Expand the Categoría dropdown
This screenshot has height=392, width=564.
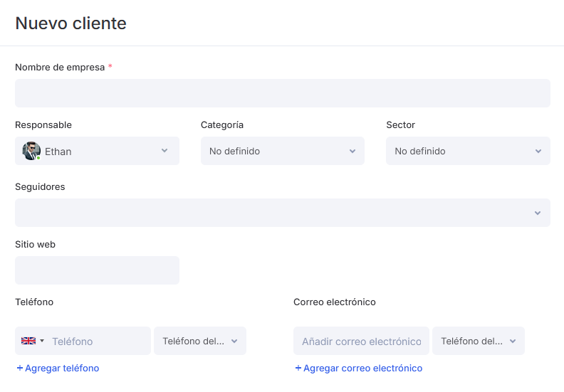point(283,151)
